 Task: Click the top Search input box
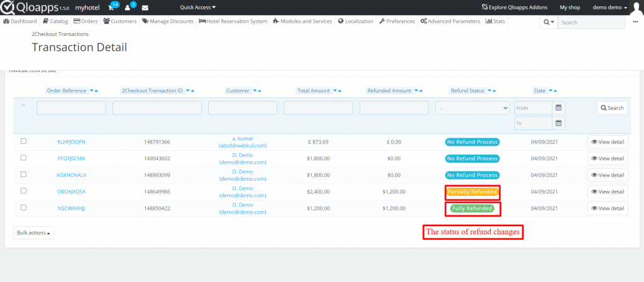591,22
